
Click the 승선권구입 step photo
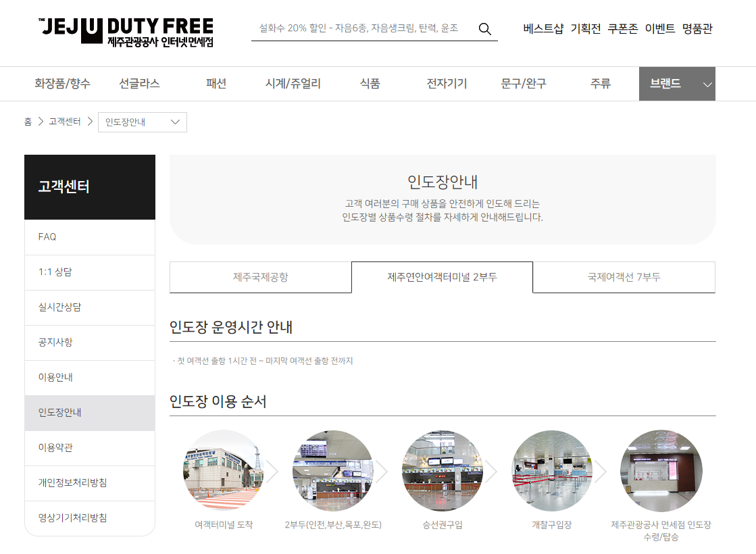pos(442,471)
